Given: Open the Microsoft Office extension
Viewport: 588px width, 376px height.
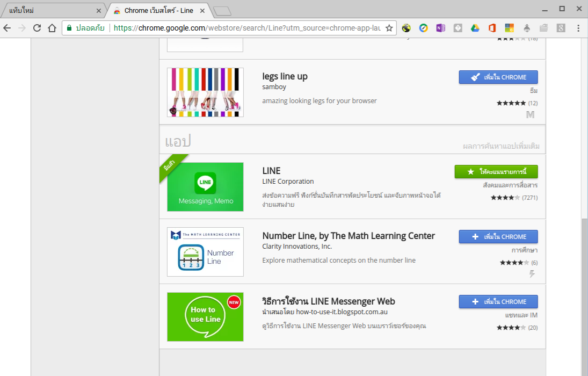Looking at the screenshot, I should 492,28.
